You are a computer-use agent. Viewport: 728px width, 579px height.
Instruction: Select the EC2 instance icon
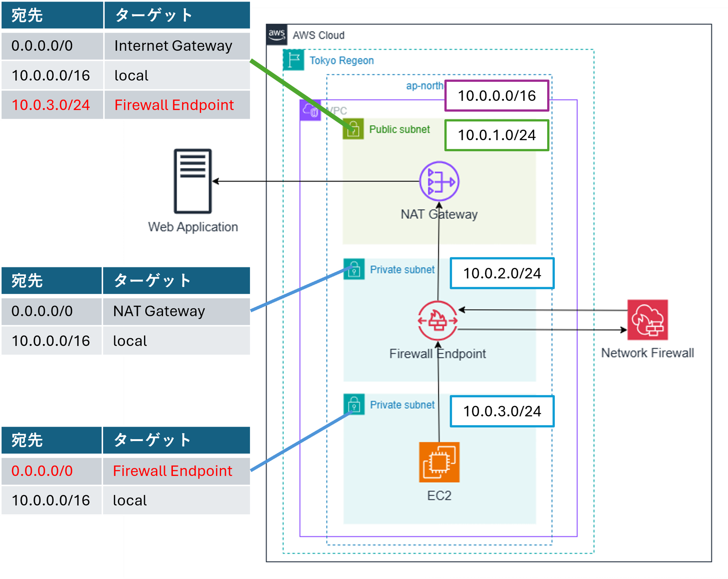pyautogui.click(x=439, y=462)
